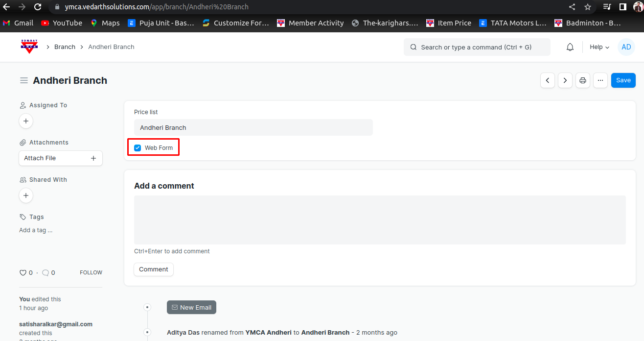Like this document with heart icon
644x341 pixels.
point(23,272)
